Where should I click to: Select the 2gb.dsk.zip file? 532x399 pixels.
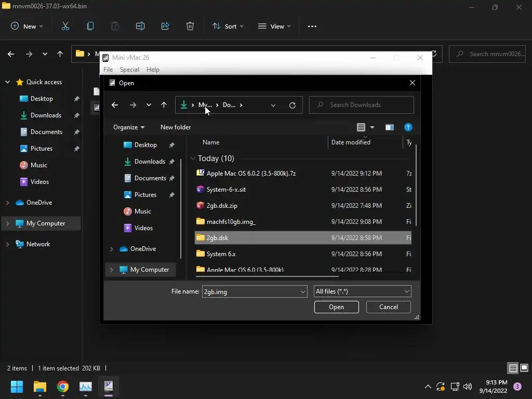click(x=303, y=206)
